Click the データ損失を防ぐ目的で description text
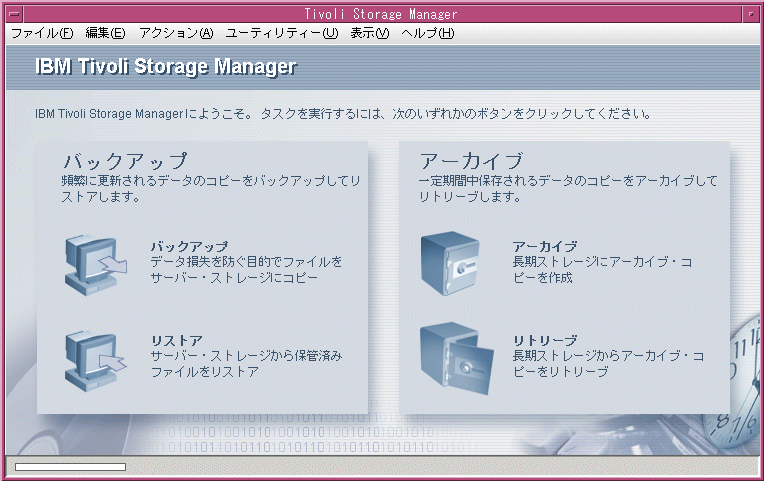The image size is (764, 481). (x=246, y=269)
